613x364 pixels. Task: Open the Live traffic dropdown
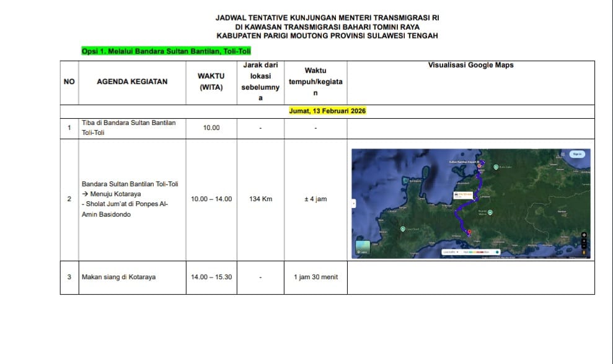pos(451,252)
